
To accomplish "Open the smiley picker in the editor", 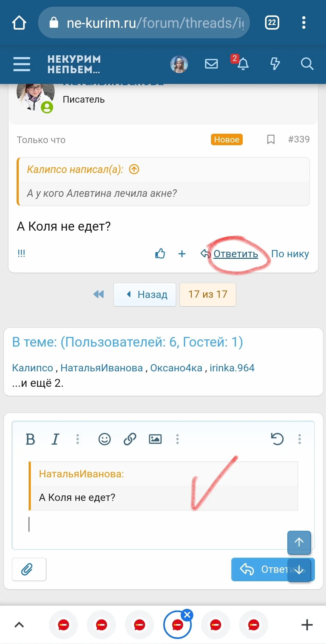I will pos(104,439).
